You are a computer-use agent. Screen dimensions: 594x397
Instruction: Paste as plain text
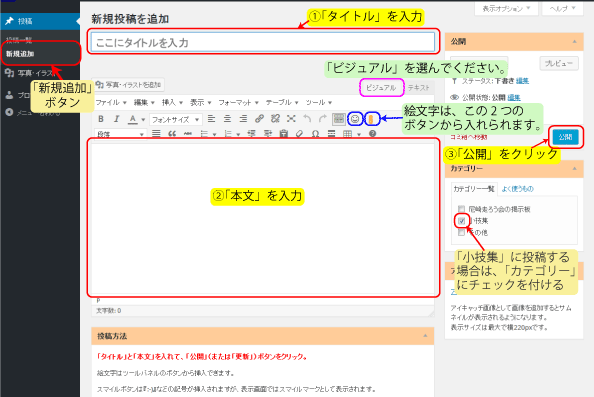[284, 133]
